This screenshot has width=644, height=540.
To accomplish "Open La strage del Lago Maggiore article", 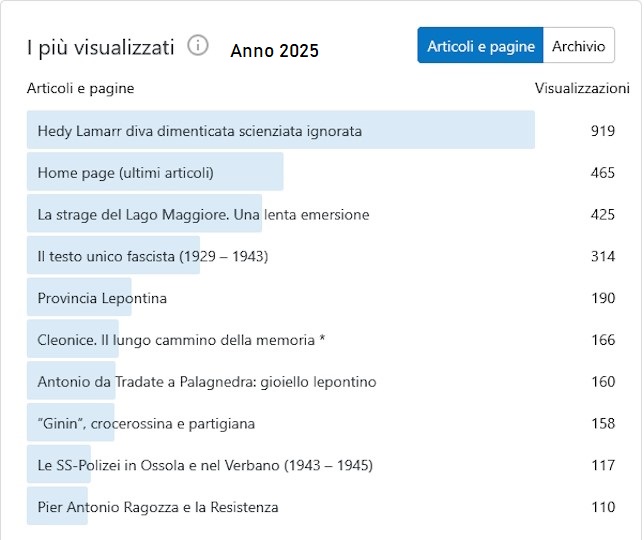I will click(203, 215).
